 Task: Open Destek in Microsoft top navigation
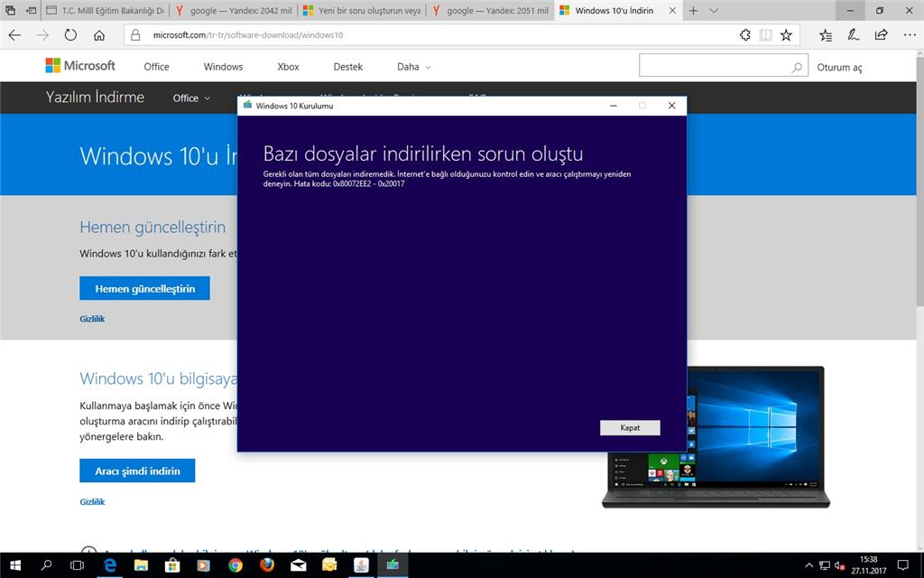pyautogui.click(x=347, y=67)
